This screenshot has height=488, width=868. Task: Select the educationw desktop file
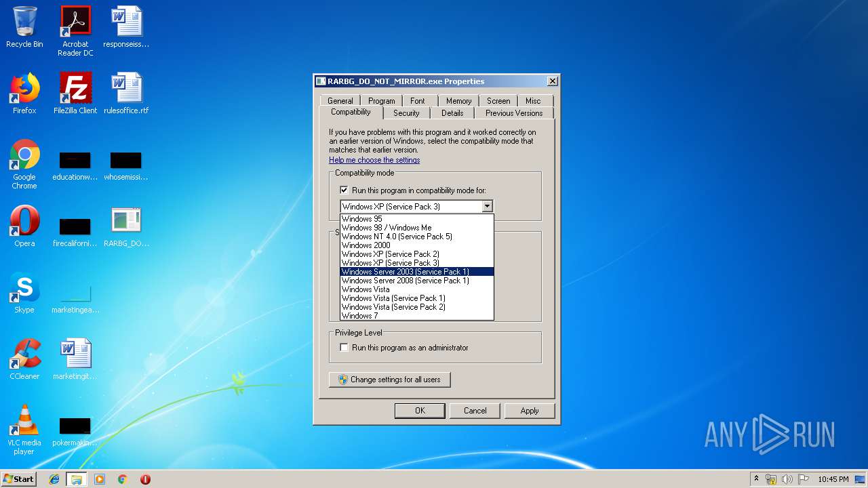click(x=75, y=167)
